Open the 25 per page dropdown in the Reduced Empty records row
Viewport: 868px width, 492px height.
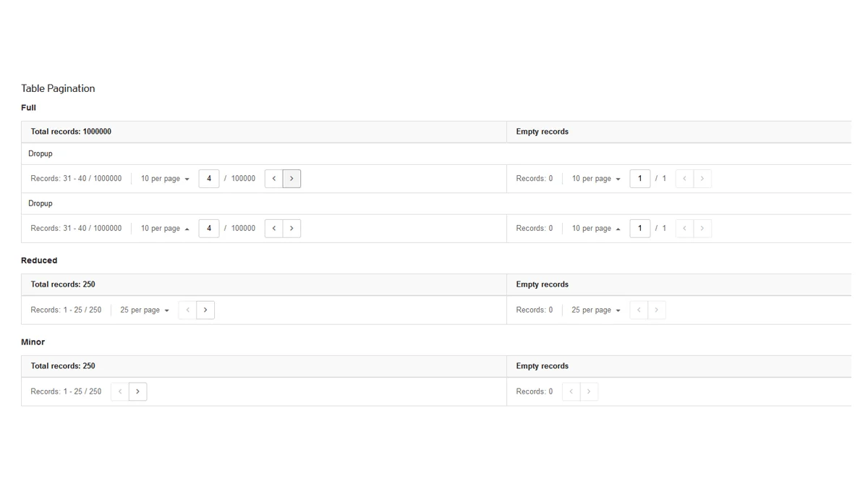[595, 310]
